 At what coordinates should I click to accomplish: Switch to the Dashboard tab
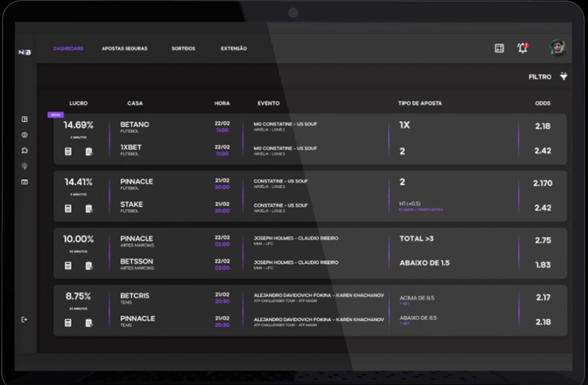[68, 48]
